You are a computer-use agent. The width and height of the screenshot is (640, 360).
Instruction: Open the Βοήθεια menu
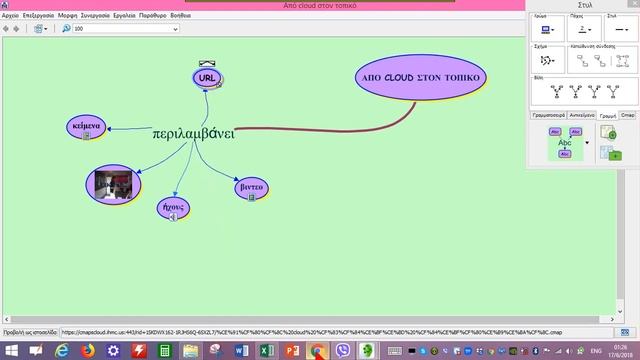point(180,15)
